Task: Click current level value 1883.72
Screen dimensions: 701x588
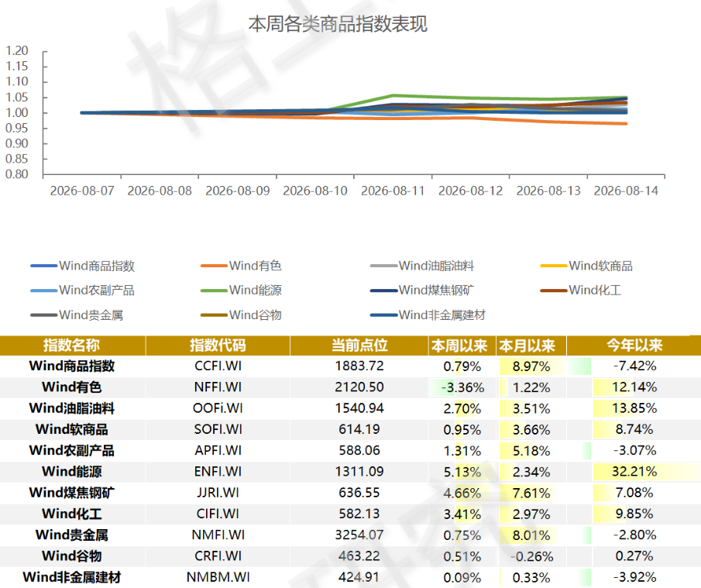Action: point(359,366)
